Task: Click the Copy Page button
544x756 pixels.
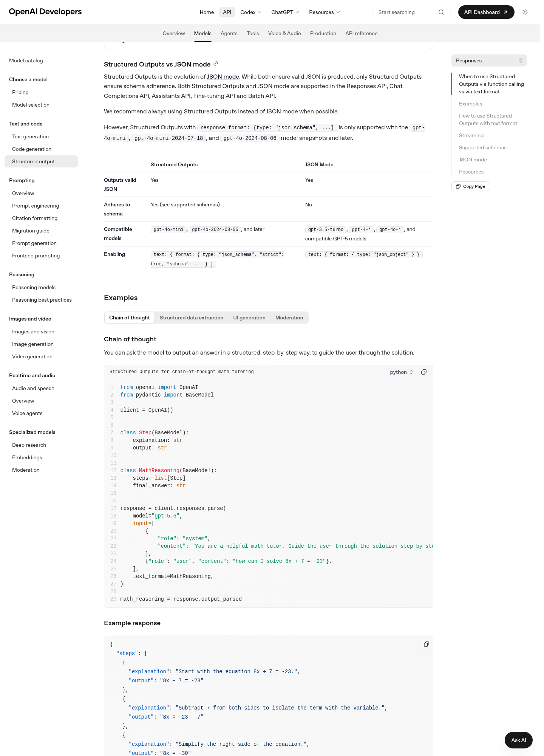Action: pos(470,186)
